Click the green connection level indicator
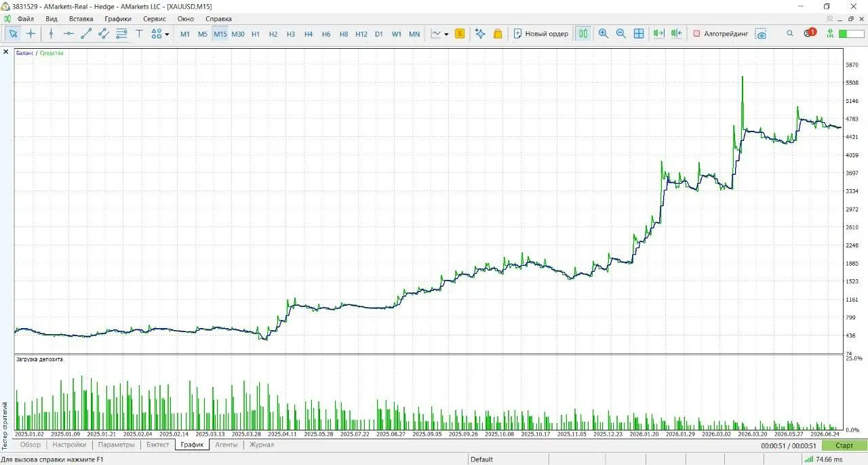The height and width of the screenshot is (465, 868). [829, 33]
